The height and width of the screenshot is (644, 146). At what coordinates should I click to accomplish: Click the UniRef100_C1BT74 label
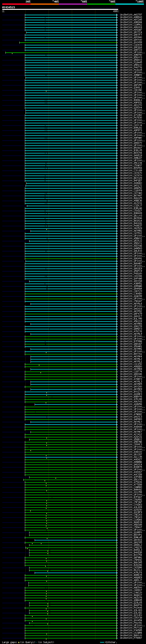(x=131, y=371)
